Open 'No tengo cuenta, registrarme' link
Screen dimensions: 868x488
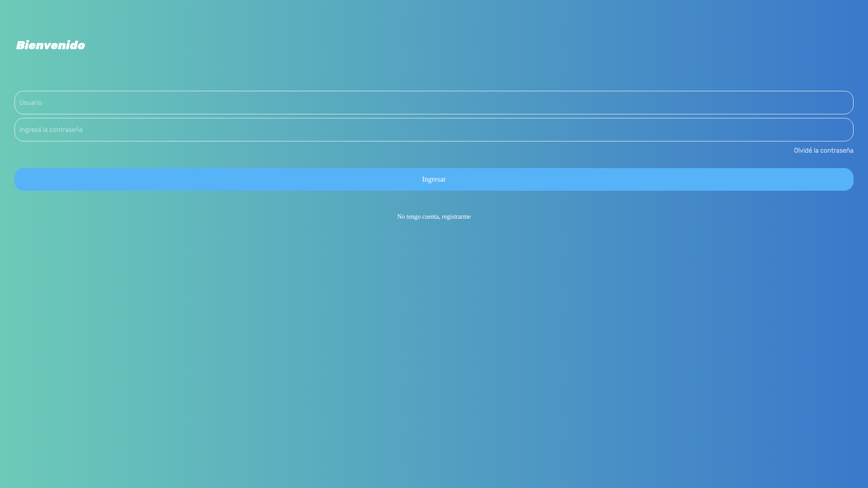[434, 217]
